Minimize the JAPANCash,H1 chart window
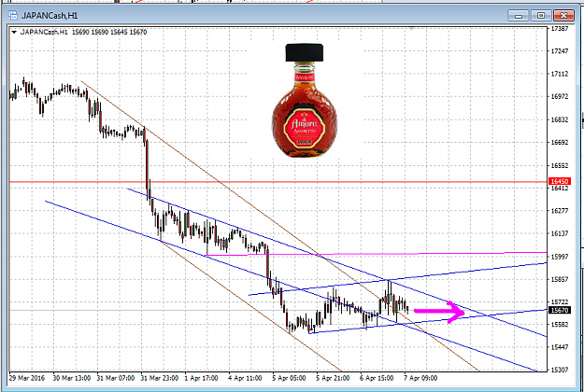This screenshot has width=584, height=392. 518,16
